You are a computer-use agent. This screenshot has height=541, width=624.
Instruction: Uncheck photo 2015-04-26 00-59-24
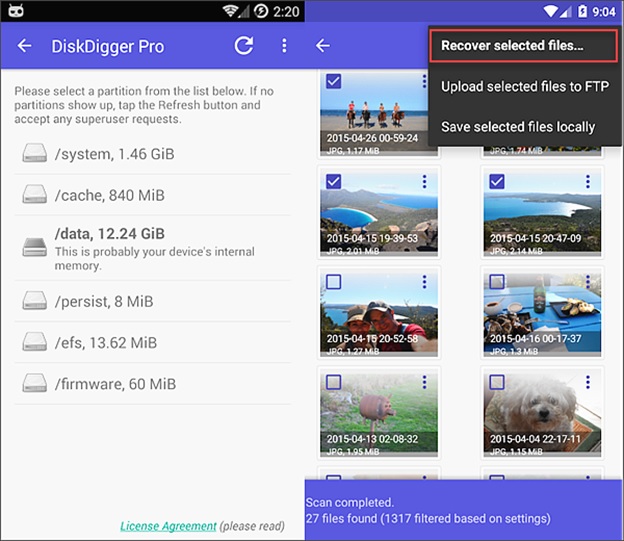(x=333, y=81)
